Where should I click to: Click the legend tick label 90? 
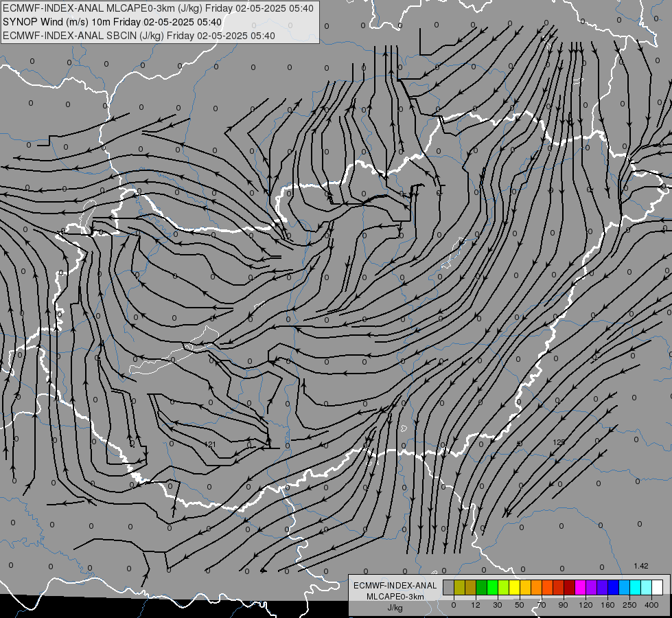click(x=563, y=605)
